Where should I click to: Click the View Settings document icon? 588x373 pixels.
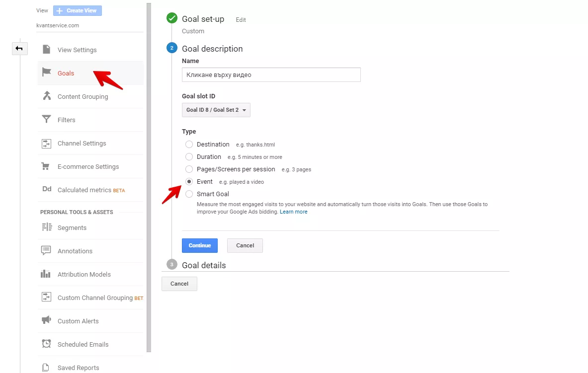46,50
